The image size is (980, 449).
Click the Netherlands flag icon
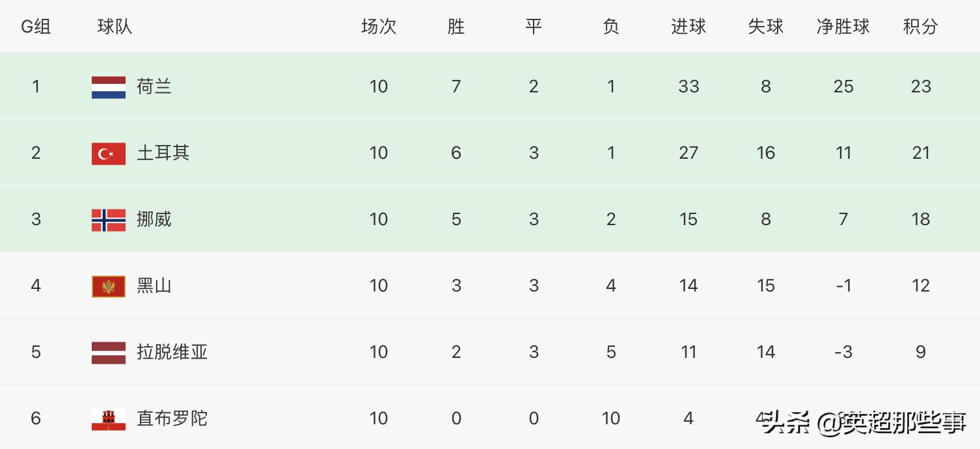109,87
